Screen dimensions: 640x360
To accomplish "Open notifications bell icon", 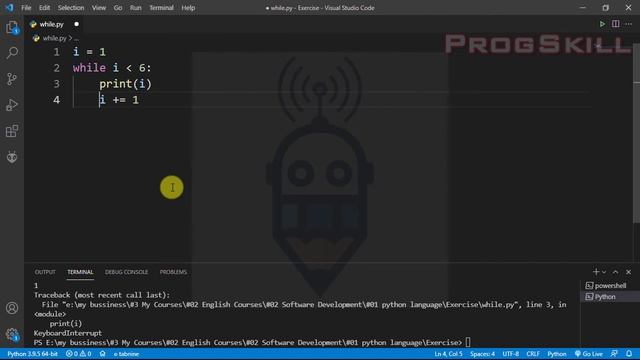I will click(x=629, y=354).
